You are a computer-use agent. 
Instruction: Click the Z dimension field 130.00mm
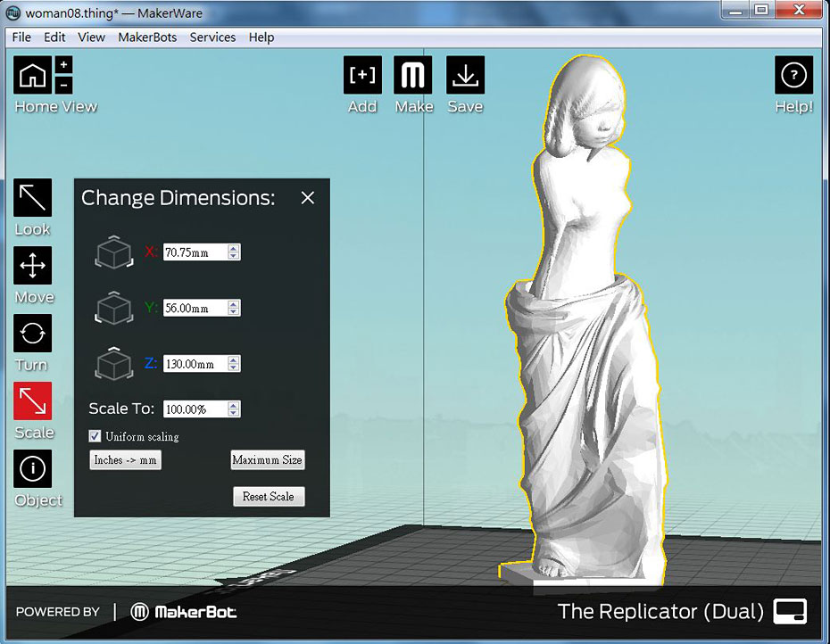coord(202,364)
